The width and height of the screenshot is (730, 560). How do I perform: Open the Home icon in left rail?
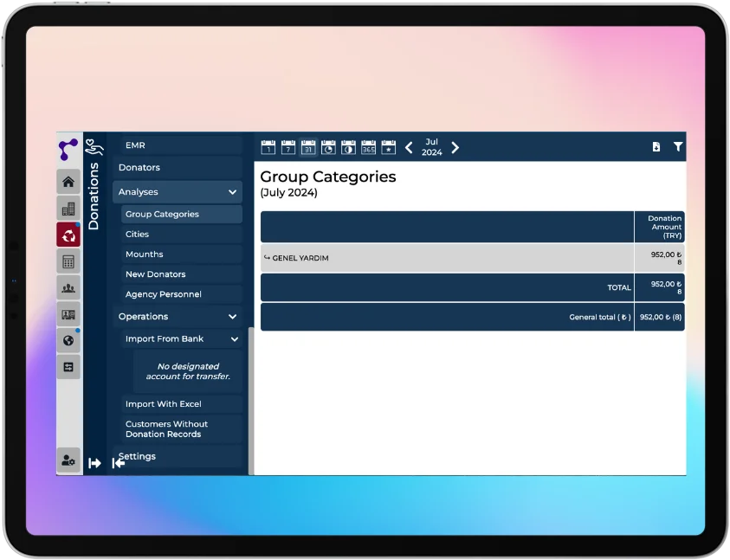pyautogui.click(x=68, y=182)
